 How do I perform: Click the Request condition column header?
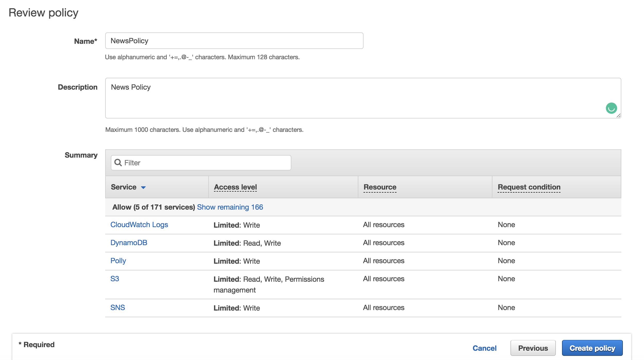pos(529,187)
